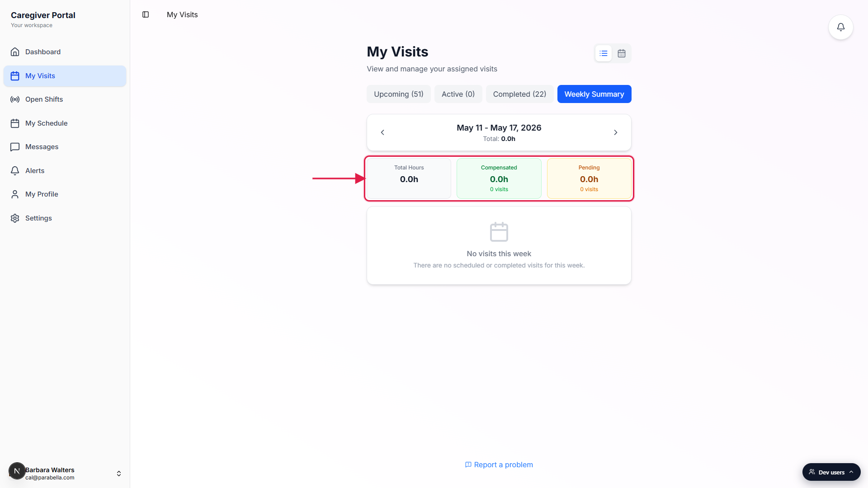Go to Open Shifts page
The height and width of the screenshot is (488, 868).
[65, 99]
